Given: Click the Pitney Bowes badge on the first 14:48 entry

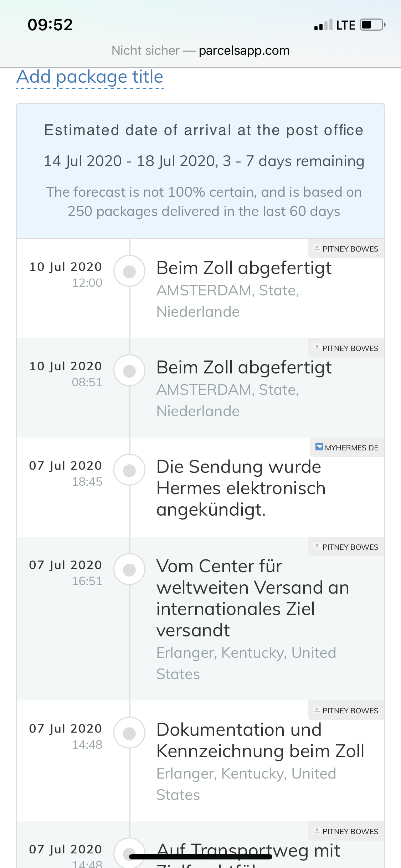Looking at the screenshot, I should 346,711.
